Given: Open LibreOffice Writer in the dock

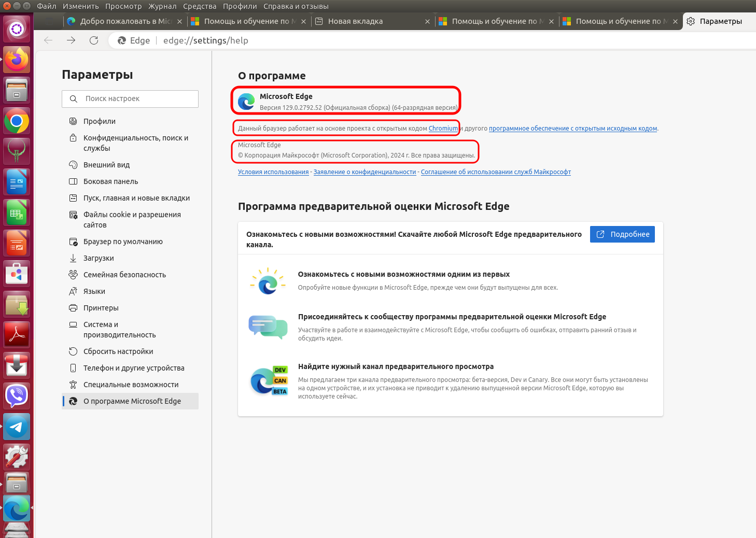Looking at the screenshot, I should tap(17, 182).
